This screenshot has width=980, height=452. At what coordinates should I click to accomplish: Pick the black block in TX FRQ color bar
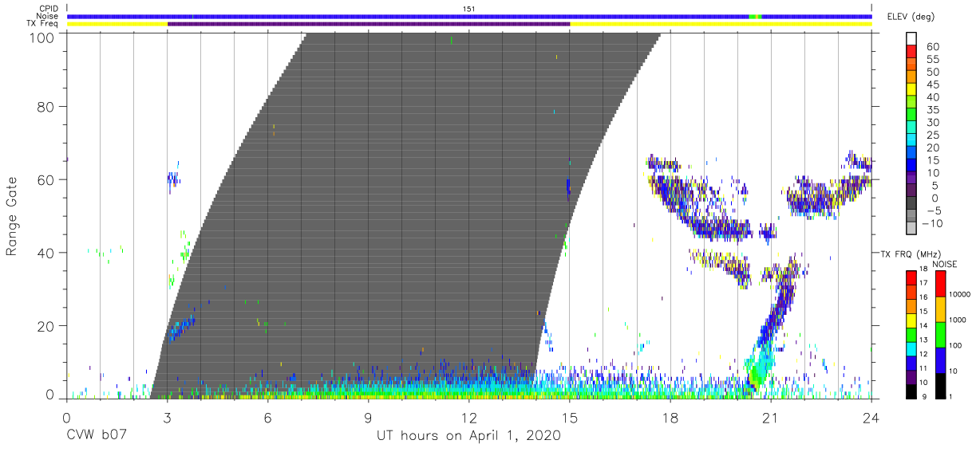(x=911, y=391)
